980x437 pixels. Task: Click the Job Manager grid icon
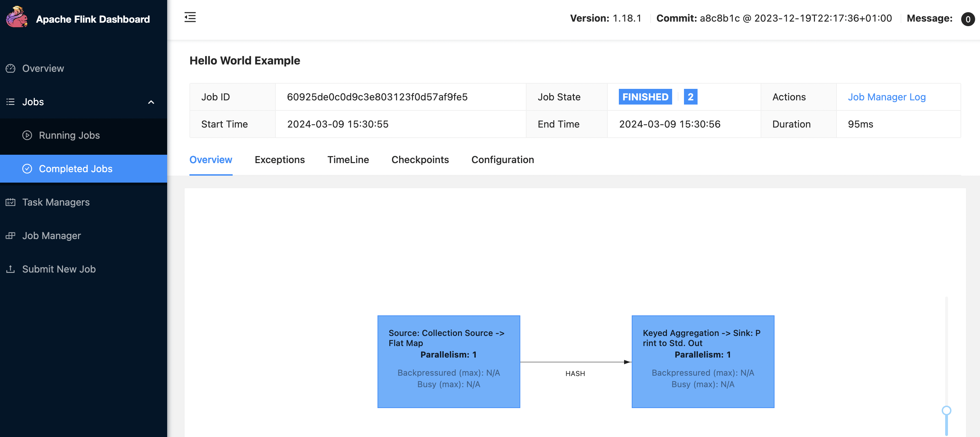coord(11,236)
